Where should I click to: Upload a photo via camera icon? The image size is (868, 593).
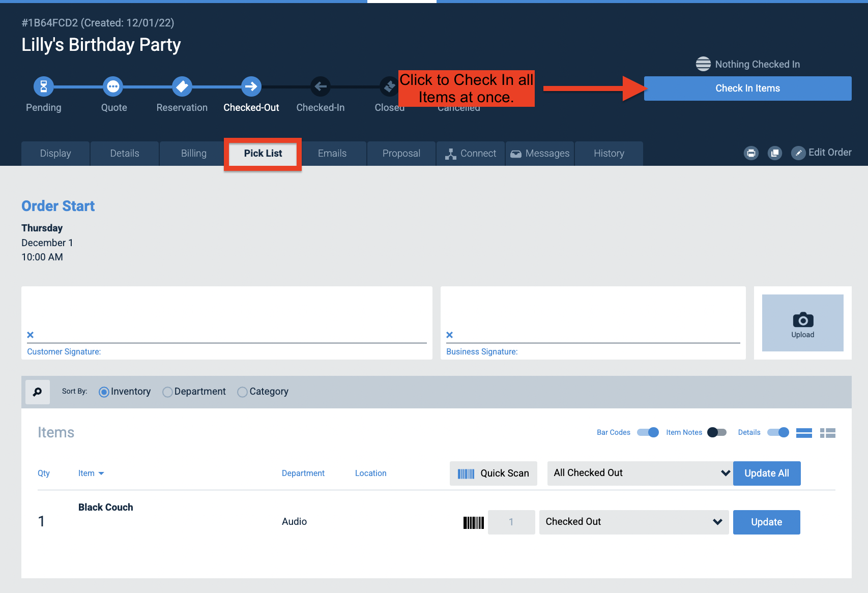(803, 323)
